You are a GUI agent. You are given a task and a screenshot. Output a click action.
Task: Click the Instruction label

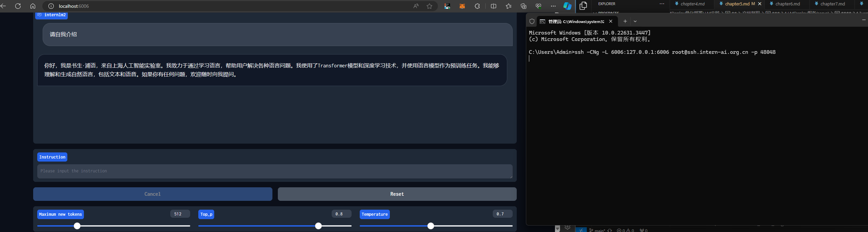click(x=52, y=157)
